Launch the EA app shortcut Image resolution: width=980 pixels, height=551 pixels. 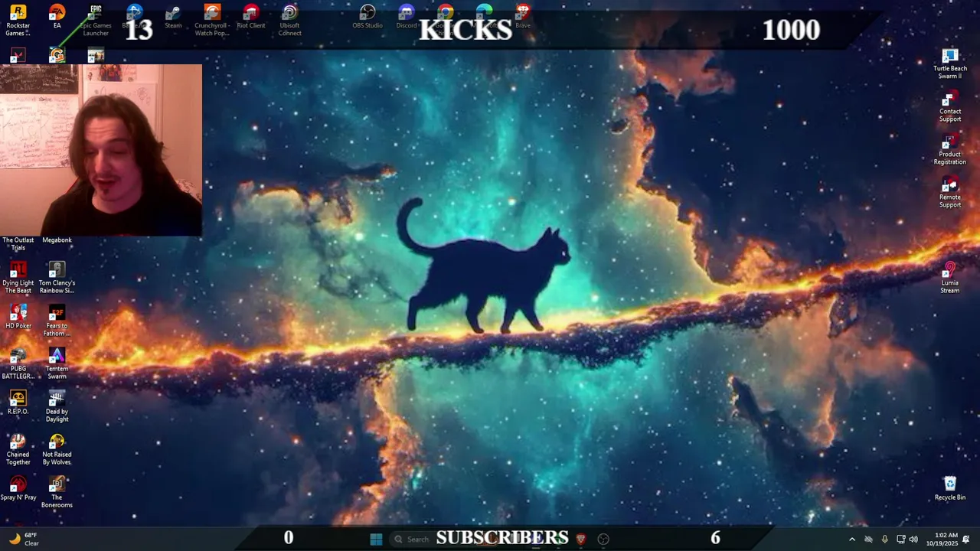tap(57, 17)
